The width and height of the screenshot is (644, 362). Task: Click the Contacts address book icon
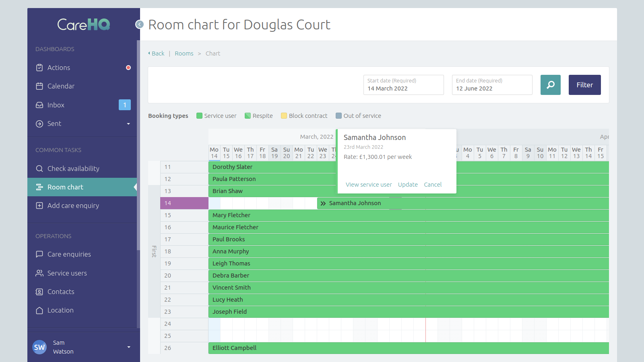(39, 292)
